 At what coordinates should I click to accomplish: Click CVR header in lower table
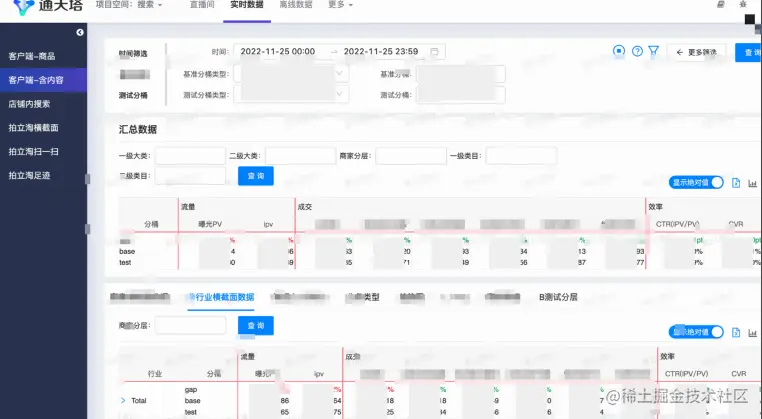(739, 374)
